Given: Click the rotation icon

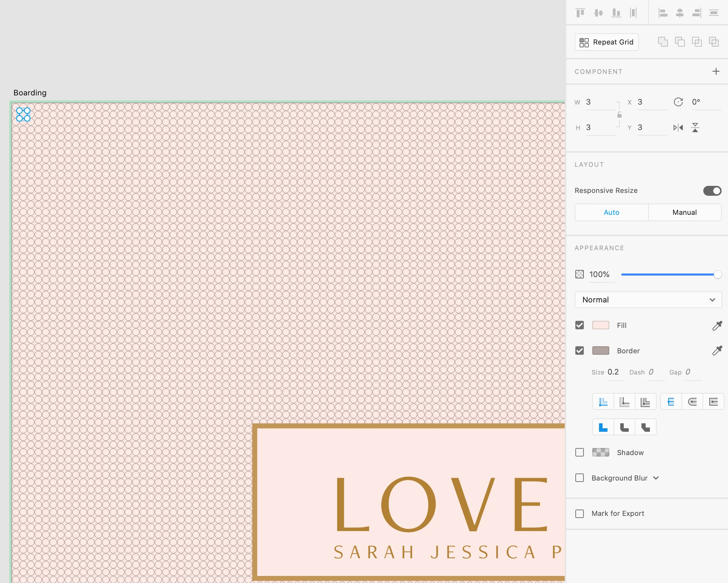Looking at the screenshot, I should coord(678,102).
